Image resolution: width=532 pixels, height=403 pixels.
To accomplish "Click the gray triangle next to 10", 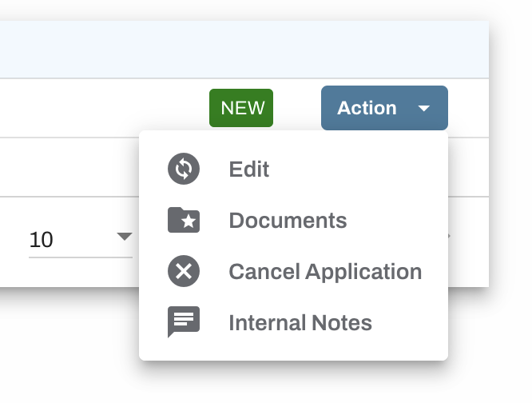I will pyautogui.click(x=125, y=237).
